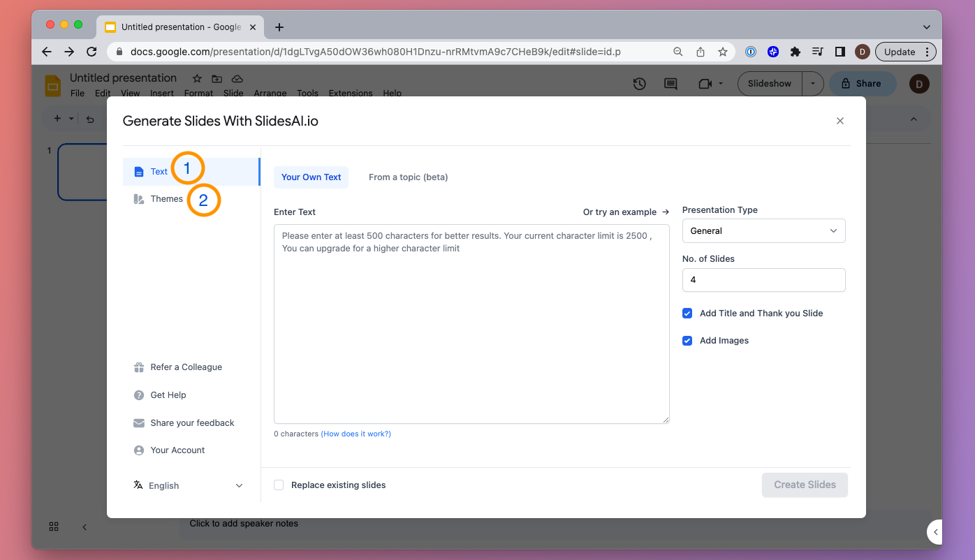Open the Insert menu

(162, 93)
